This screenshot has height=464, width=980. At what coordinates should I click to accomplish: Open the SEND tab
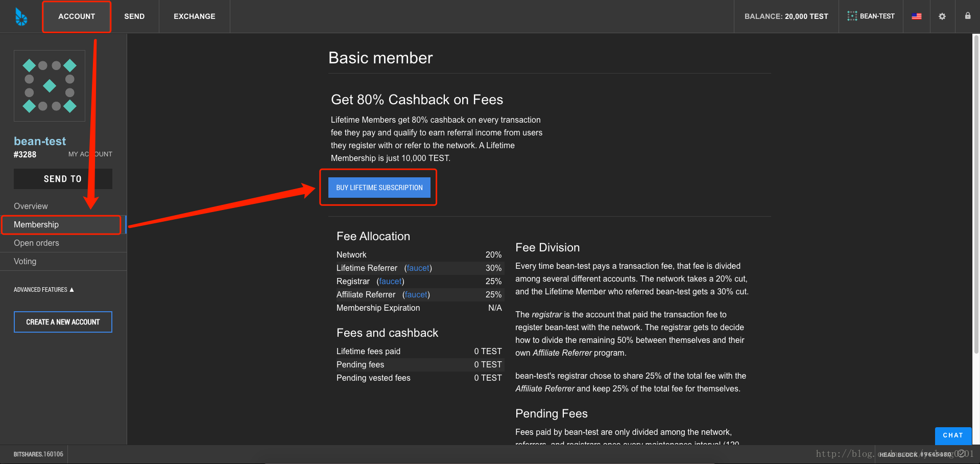[134, 16]
